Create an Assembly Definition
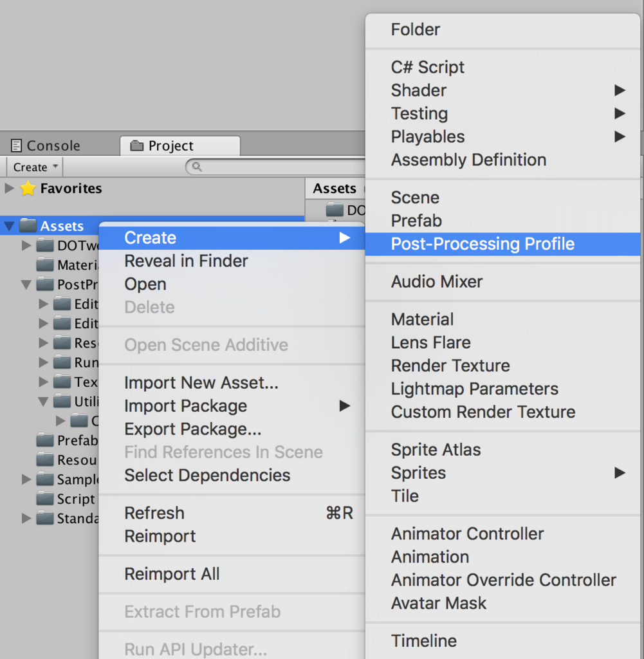The width and height of the screenshot is (644, 659). [x=503, y=160]
